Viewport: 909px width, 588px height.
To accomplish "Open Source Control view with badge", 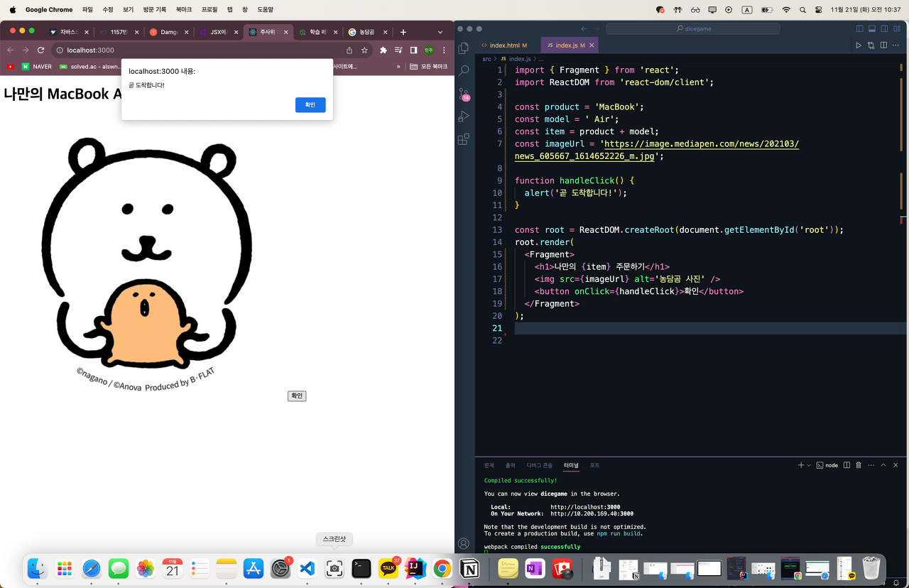I will pos(464,94).
